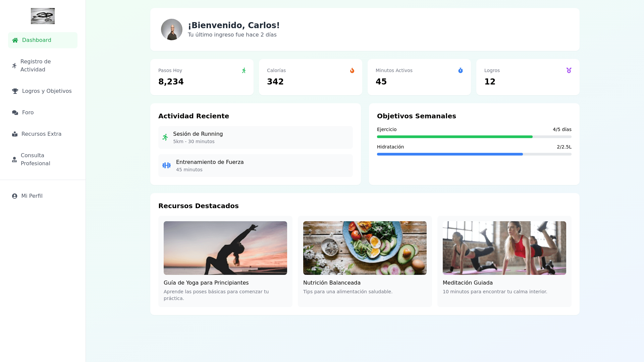644x362 pixels.
Task: Click the green Ejercicio progress bar
Action: 454,137
